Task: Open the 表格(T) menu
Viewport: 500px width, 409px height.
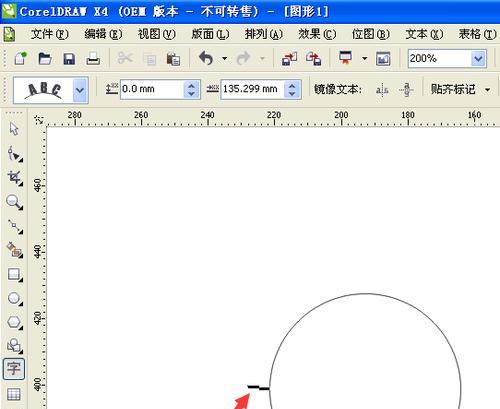Action: (478, 34)
